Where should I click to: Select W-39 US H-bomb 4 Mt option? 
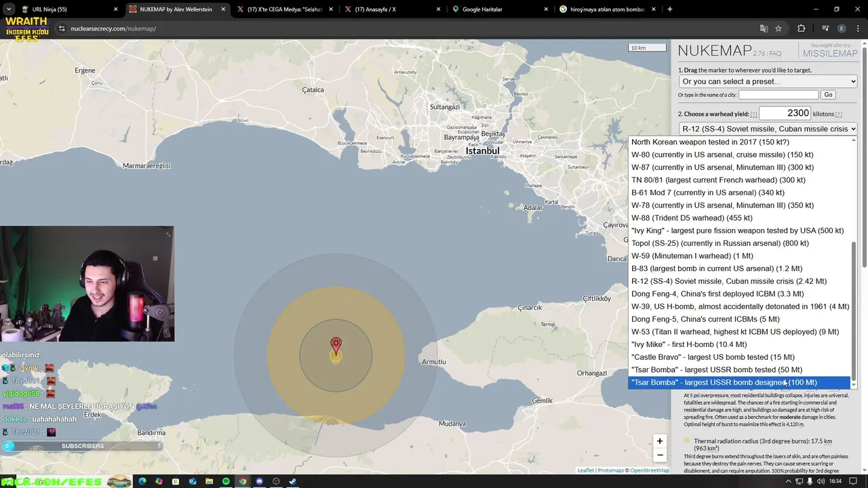738,306
